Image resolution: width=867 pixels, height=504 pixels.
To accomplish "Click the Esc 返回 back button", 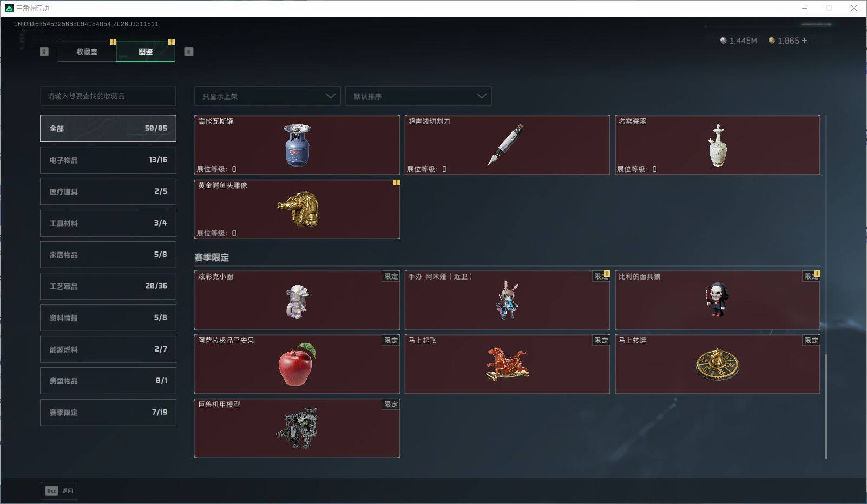I will pos(59,490).
